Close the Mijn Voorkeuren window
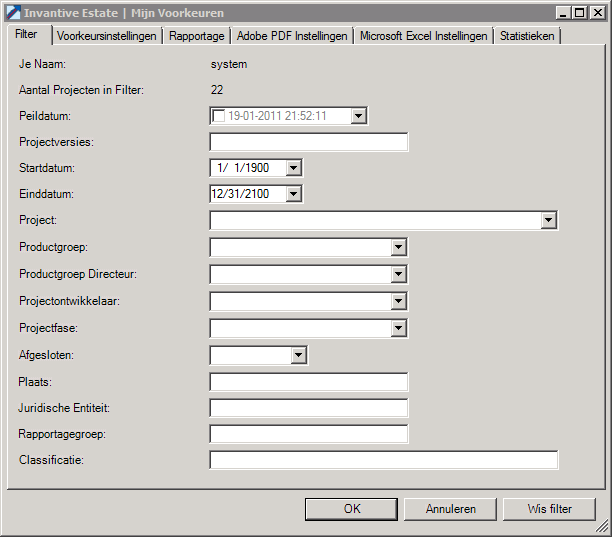The width and height of the screenshot is (612, 537). click(x=598, y=13)
